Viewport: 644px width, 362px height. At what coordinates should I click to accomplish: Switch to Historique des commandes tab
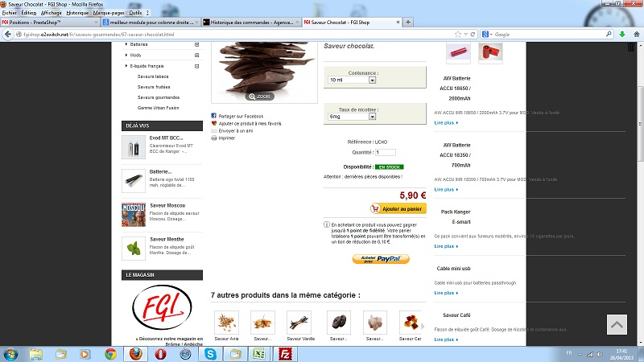tap(251, 23)
